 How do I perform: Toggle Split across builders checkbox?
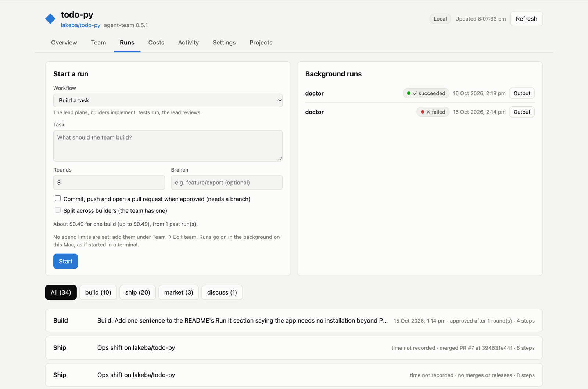[x=58, y=210]
